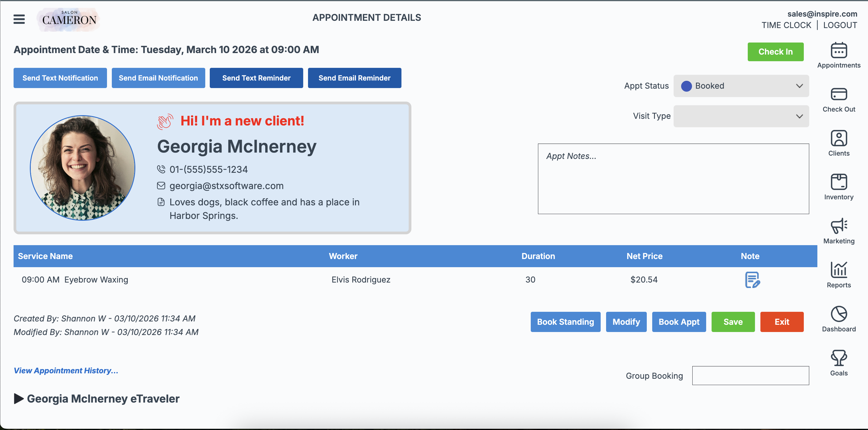Image resolution: width=868 pixels, height=430 pixels.
Task: Open Reports chart icon
Action: pyautogui.click(x=838, y=270)
